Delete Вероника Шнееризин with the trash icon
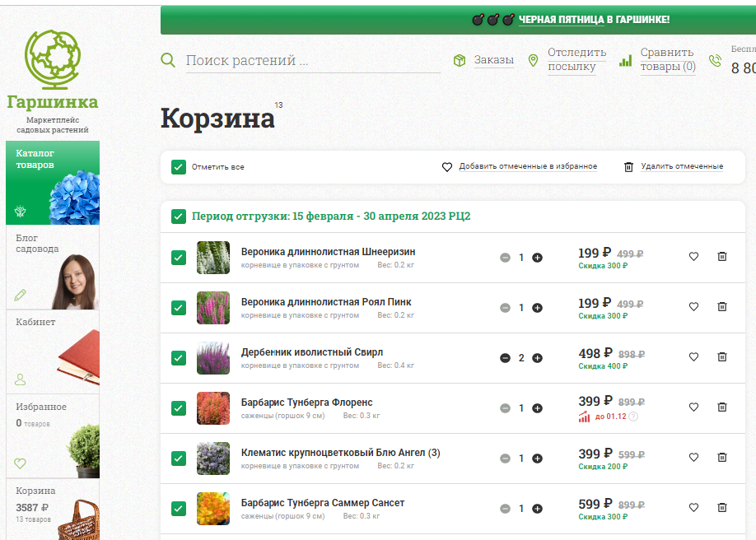Viewport: 756px width, 540px height. click(x=721, y=257)
